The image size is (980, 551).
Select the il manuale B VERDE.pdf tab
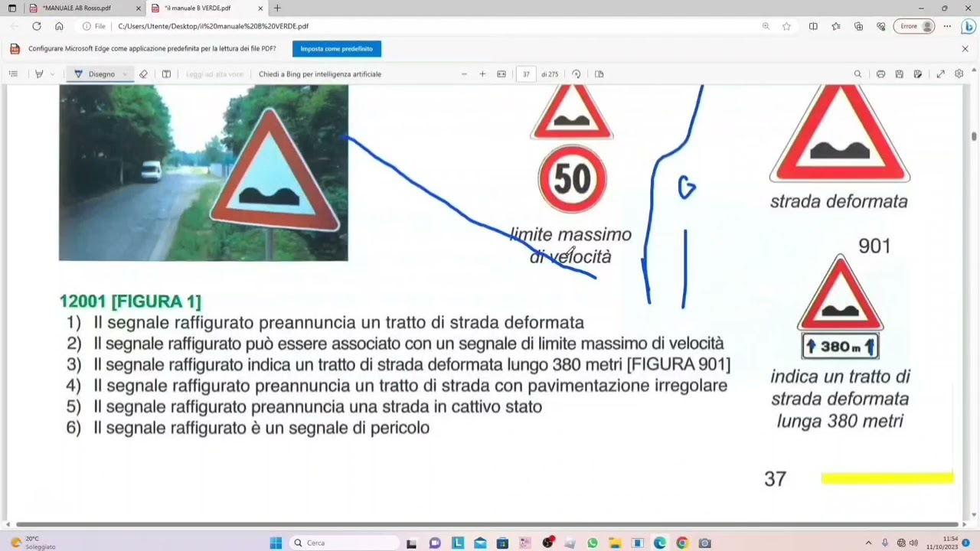205,8
